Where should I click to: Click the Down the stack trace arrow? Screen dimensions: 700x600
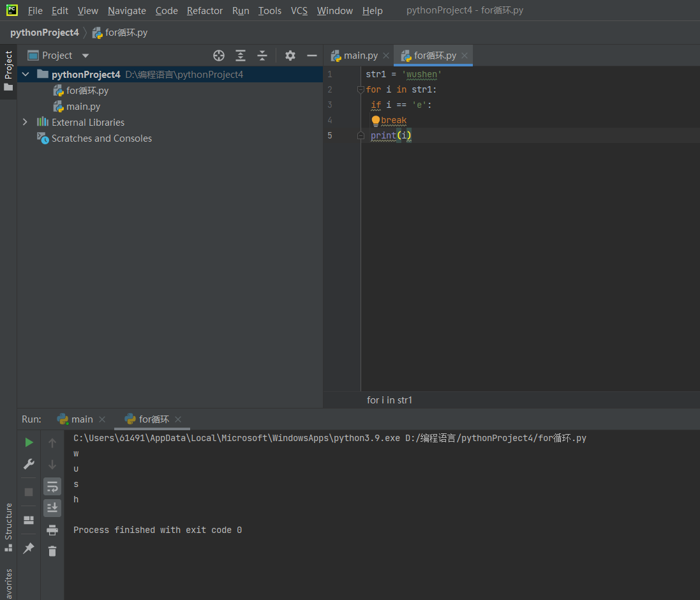(x=52, y=464)
